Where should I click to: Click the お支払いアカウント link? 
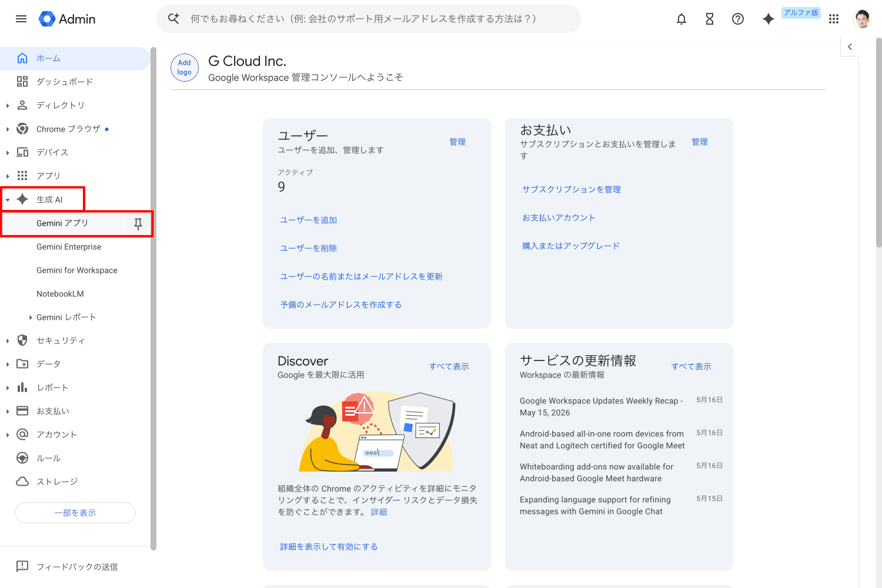[559, 218]
